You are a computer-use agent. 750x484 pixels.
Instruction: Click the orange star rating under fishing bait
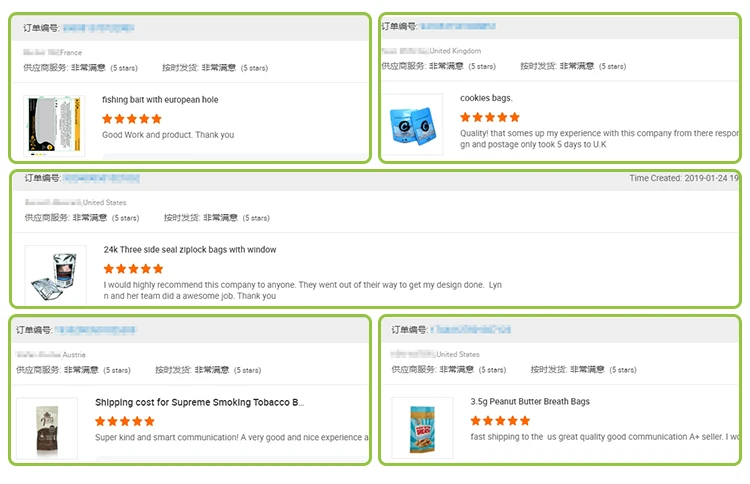point(132,118)
